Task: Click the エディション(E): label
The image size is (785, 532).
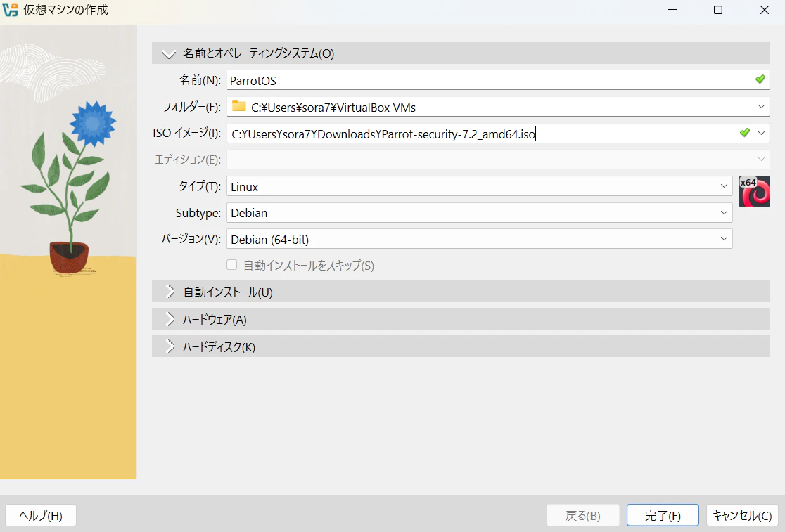Action: point(188,160)
